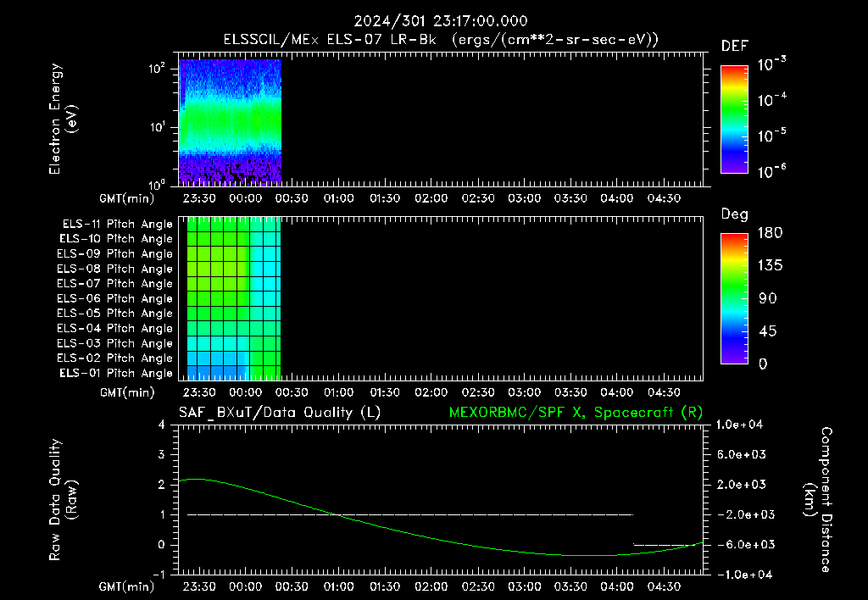Screen dimensions: 868x600
Task: Click the Deg color bar title
Action: pyautogui.click(x=735, y=214)
